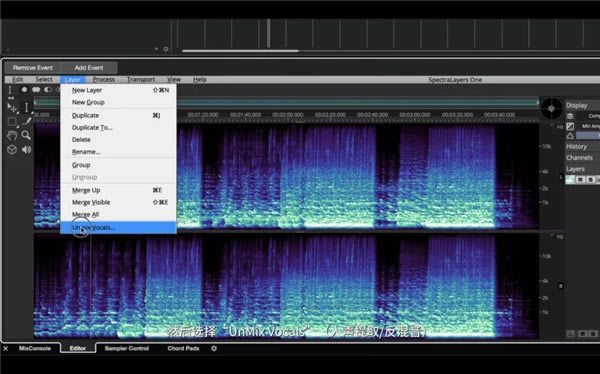Image resolution: width=600 pixels, height=374 pixels.
Task: Click the teal overview bar above spectrogram
Action: tap(286, 102)
